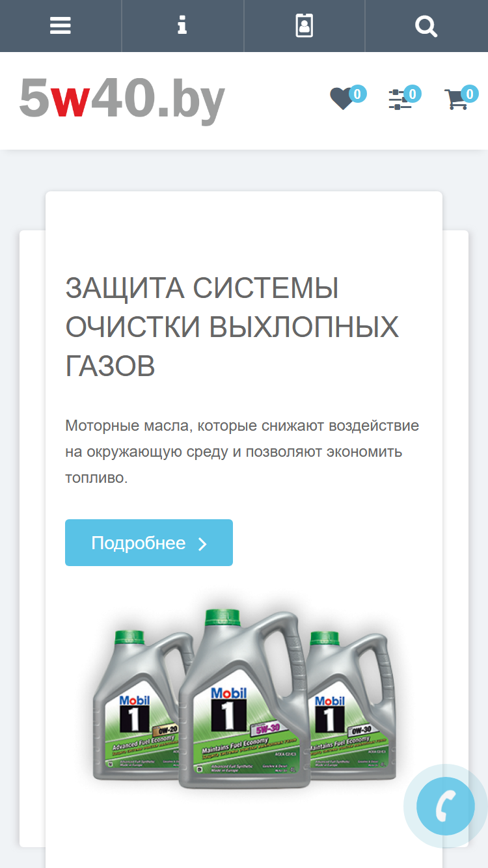Click the Подробнее button
Image resolution: width=488 pixels, height=868 pixels.
click(149, 543)
